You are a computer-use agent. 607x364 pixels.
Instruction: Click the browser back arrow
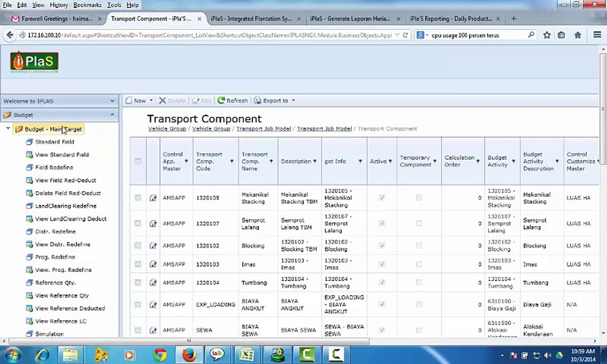[10, 35]
